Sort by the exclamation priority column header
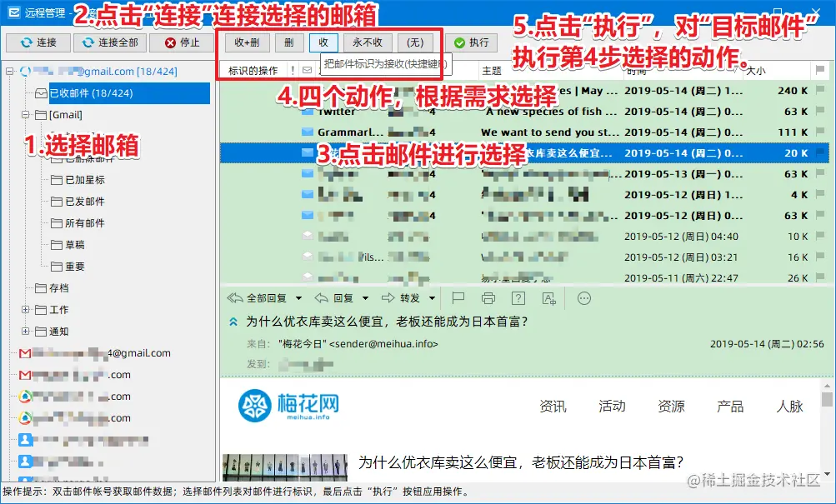This screenshot has width=836, height=504. pyautogui.click(x=293, y=70)
